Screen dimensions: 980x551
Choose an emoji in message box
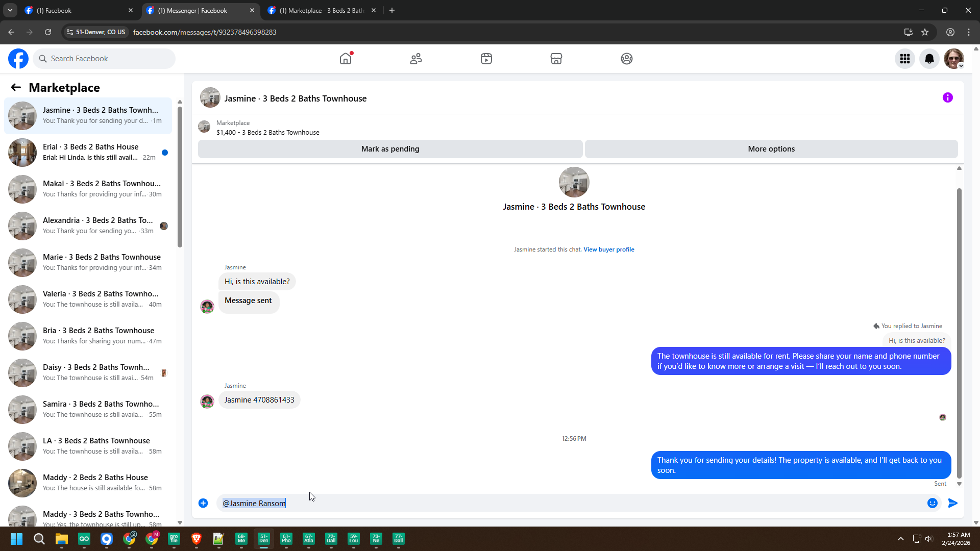coord(933,503)
